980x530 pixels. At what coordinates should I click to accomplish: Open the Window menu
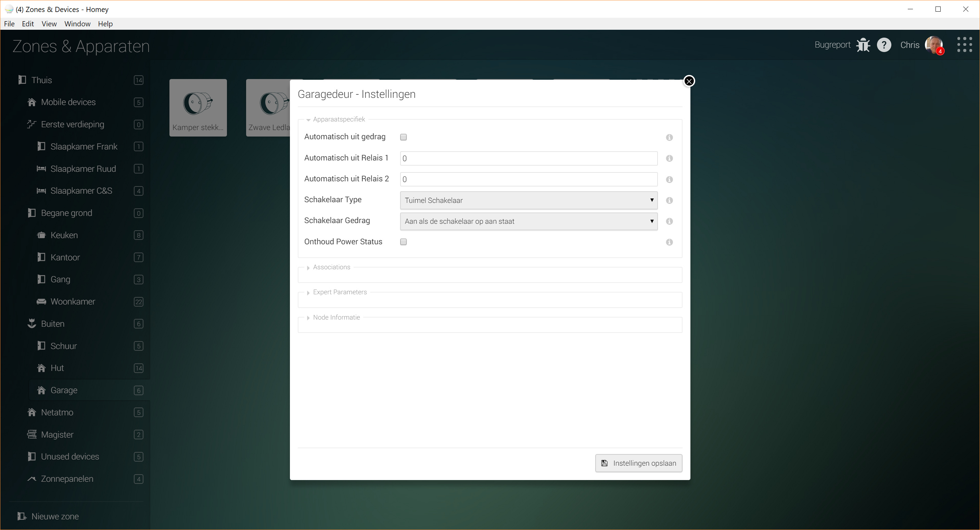coord(77,24)
